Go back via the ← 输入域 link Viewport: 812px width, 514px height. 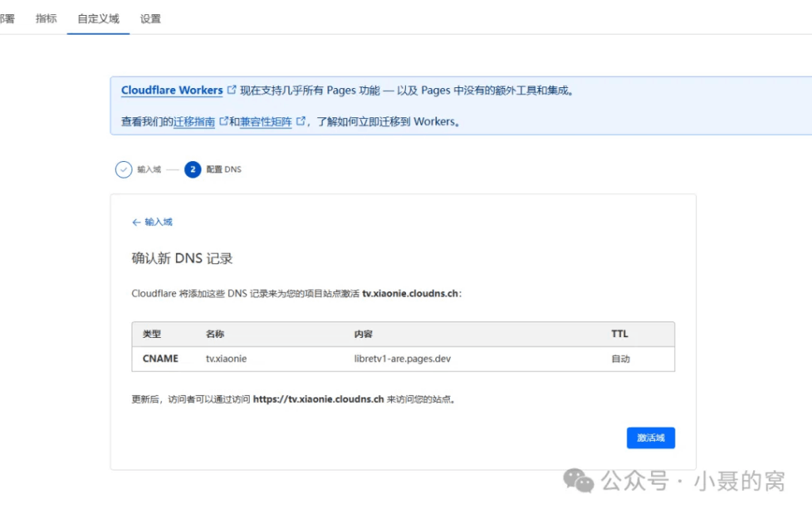click(152, 222)
